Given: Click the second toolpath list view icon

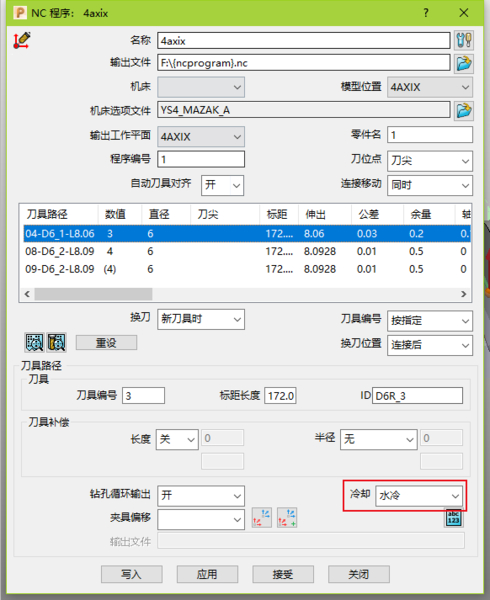Looking at the screenshot, I should (57, 342).
